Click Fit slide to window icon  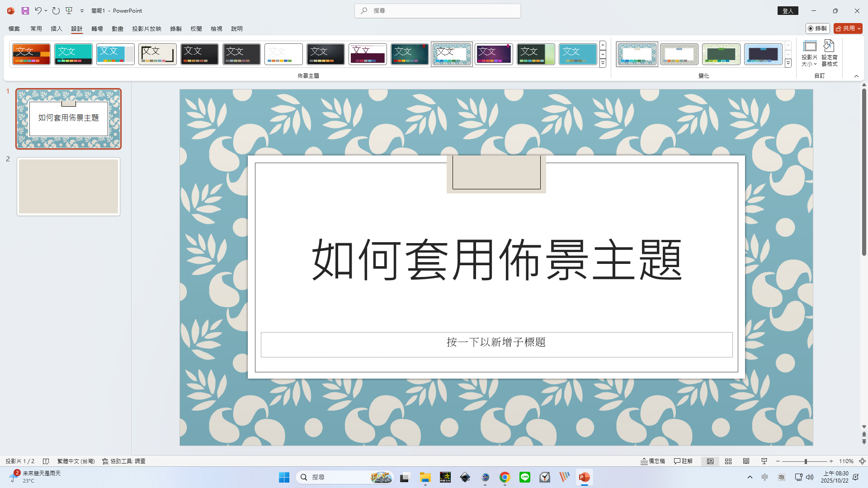click(x=862, y=461)
